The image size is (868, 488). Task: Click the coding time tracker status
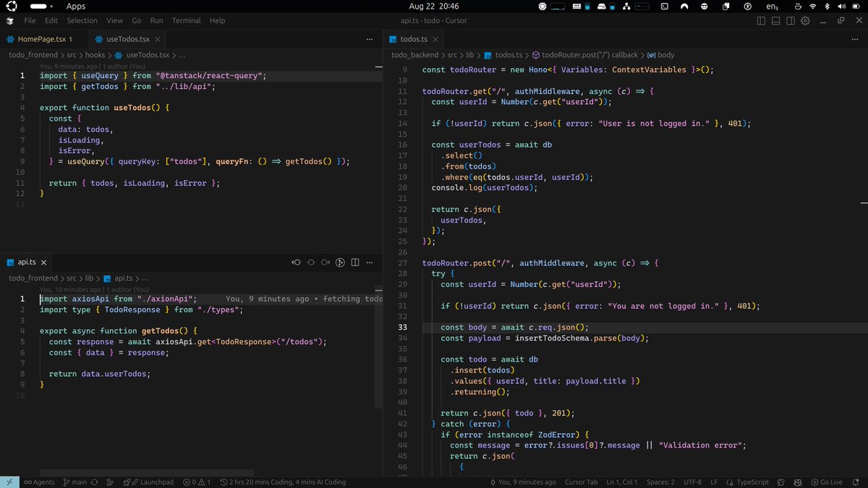(282, 482)
